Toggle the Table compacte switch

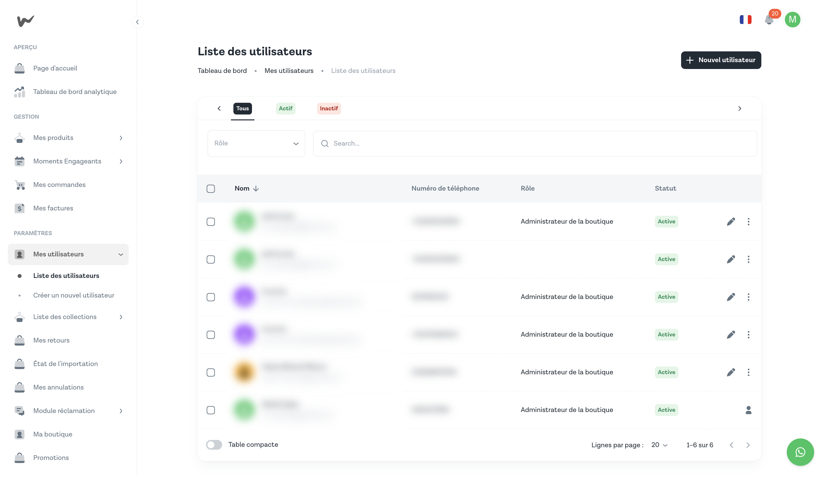[214, 445]
